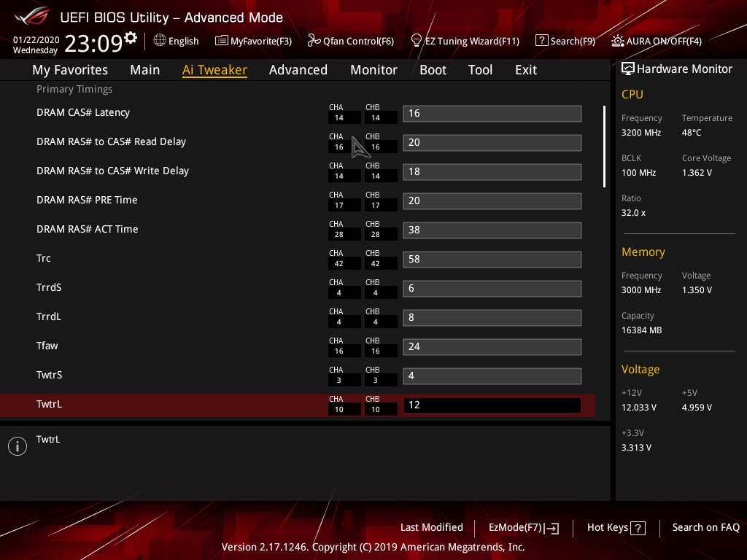Click the highlighted TwtrL value field
747x560 pixels.
pyautogui.click(x=492, y=405)
